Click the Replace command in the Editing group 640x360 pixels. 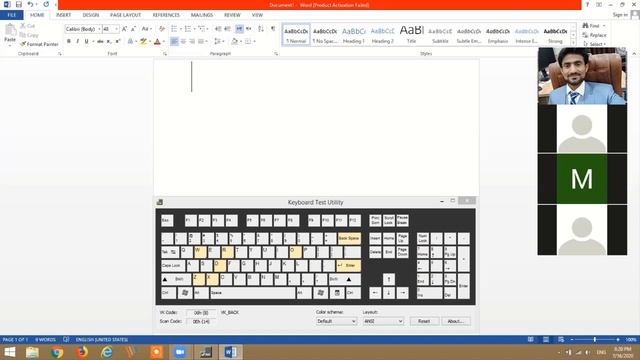pyautogui.click(x=594, y=35)
